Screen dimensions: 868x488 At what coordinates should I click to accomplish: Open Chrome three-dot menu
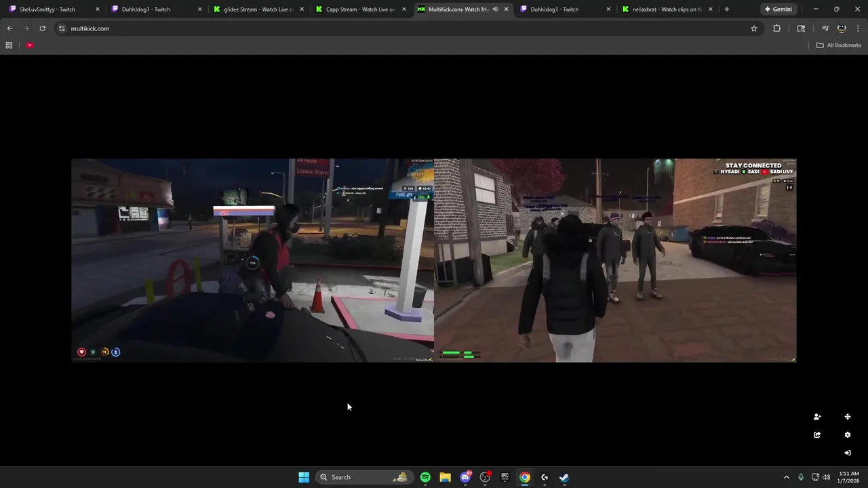858,28
